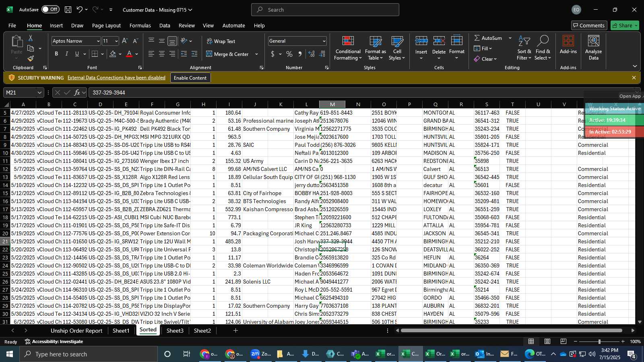Image resolution: width=644 pixels, height=362 pixels.
Task: Open the Borders dropdown arrow
Action: click(102, 54)
